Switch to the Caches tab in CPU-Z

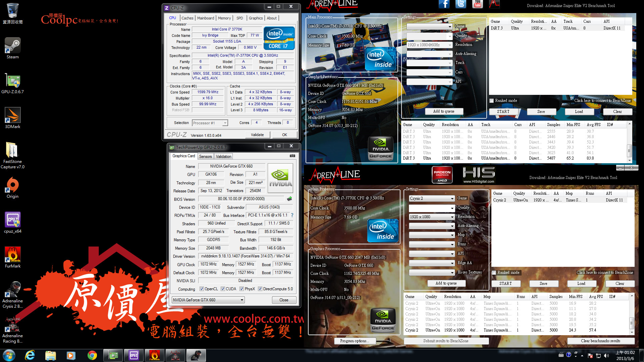coord(187,18)
